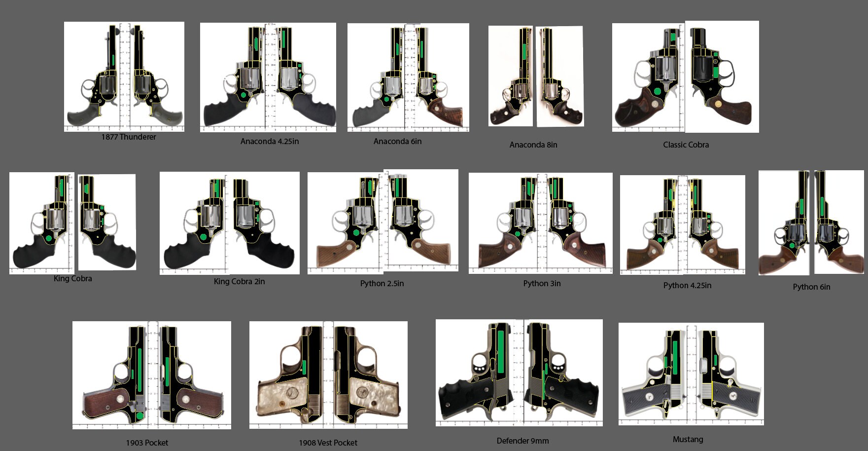Click the Anaconda 8in label text
Image resolution: width=868 pixels, height=451 pixels.
533,145
